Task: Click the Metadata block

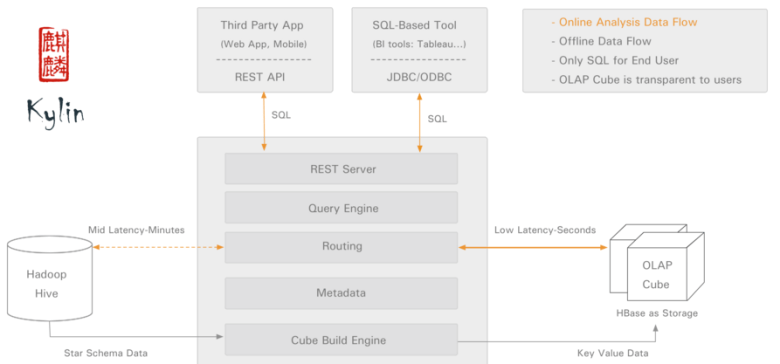Action: (x=341, y=293)
